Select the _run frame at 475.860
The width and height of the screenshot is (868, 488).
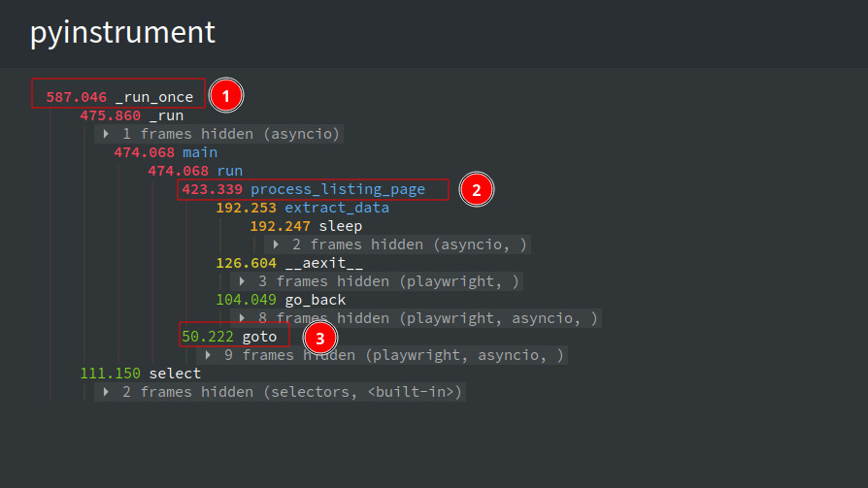click(132, 115)
